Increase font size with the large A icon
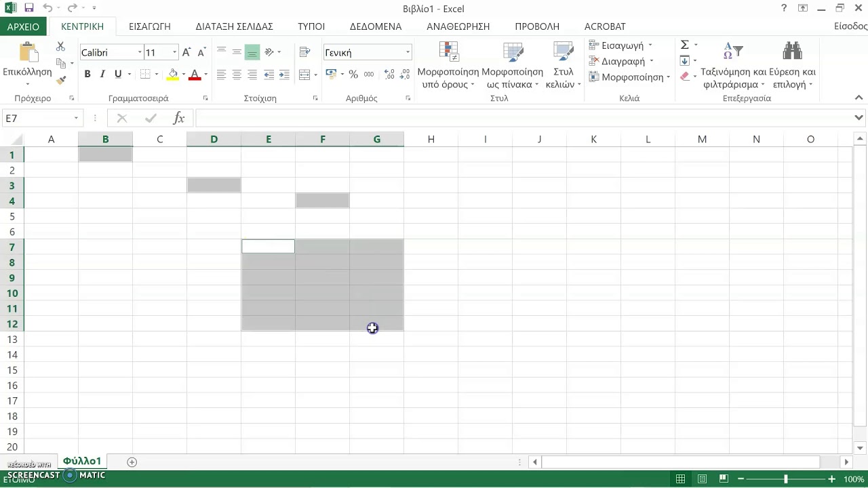This screenshot has width=868, height=488. point(186,52)
